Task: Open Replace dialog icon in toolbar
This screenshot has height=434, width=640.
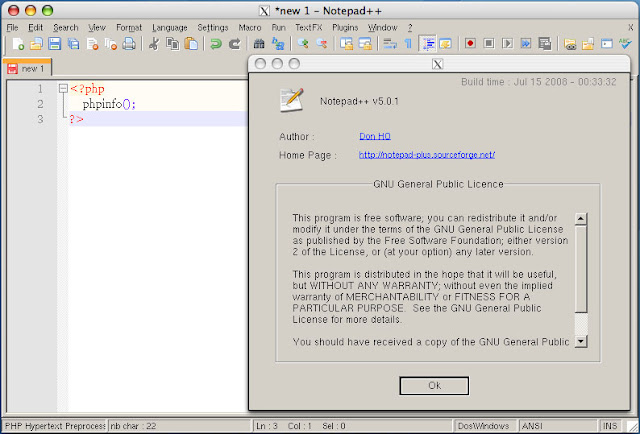Action: pos(278,44)
